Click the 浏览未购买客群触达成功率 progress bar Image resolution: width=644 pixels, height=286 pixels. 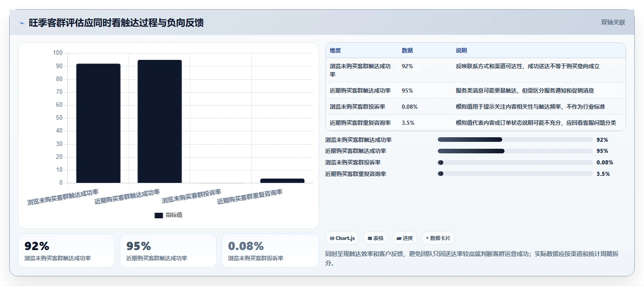(x=515, y=140)
